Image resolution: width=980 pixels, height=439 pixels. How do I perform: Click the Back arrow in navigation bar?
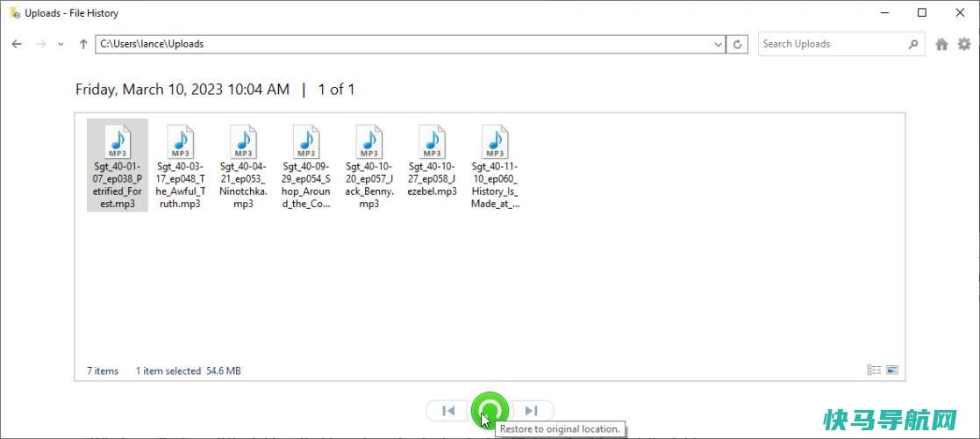(x=17, y=45)
